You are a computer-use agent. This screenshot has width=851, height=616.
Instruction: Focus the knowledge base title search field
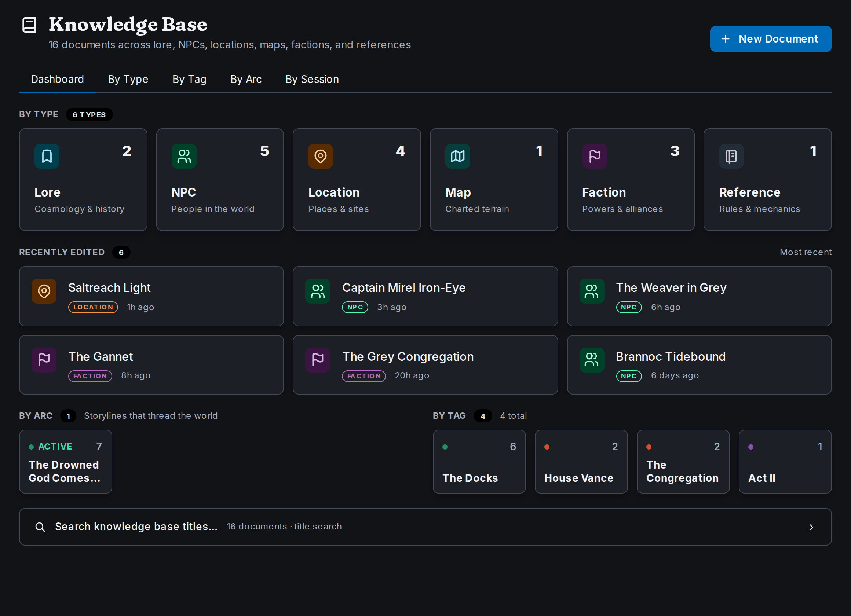pos(425,527)
